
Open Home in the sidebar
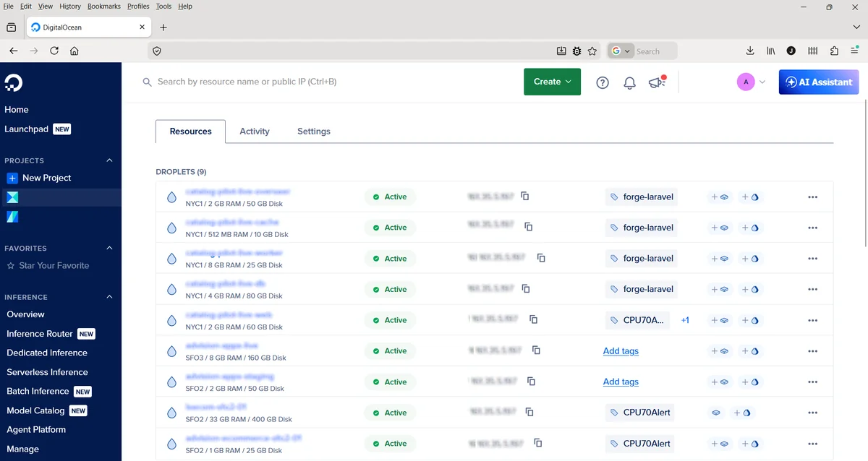tap(17, 110)
